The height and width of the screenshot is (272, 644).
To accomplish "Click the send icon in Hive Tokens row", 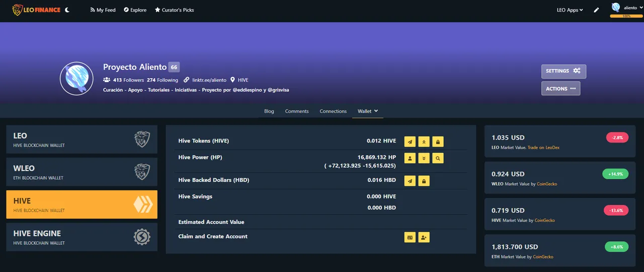I will [410, 142].
